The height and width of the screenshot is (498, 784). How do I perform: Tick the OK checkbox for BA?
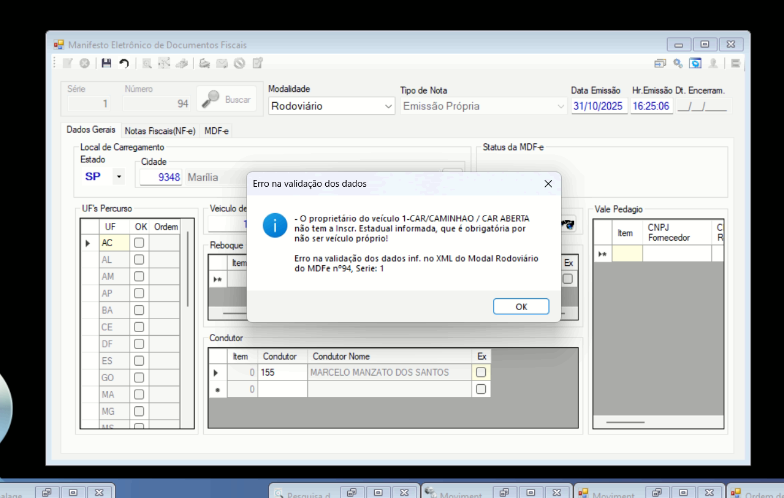click(139, 310)
